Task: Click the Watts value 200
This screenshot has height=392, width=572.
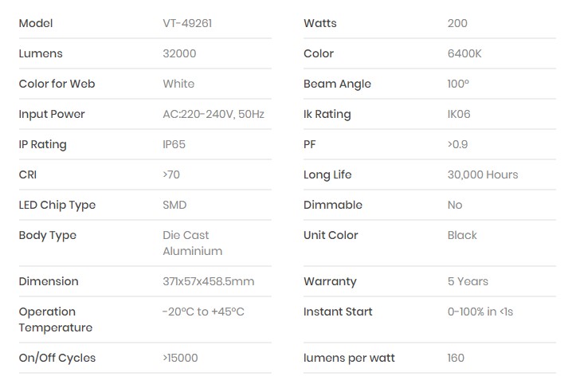Action: point(457,23)
